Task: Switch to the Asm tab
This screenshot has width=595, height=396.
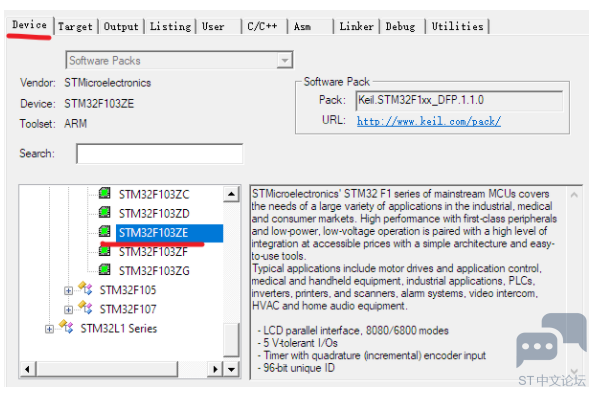Action: (x=302, y=27)
